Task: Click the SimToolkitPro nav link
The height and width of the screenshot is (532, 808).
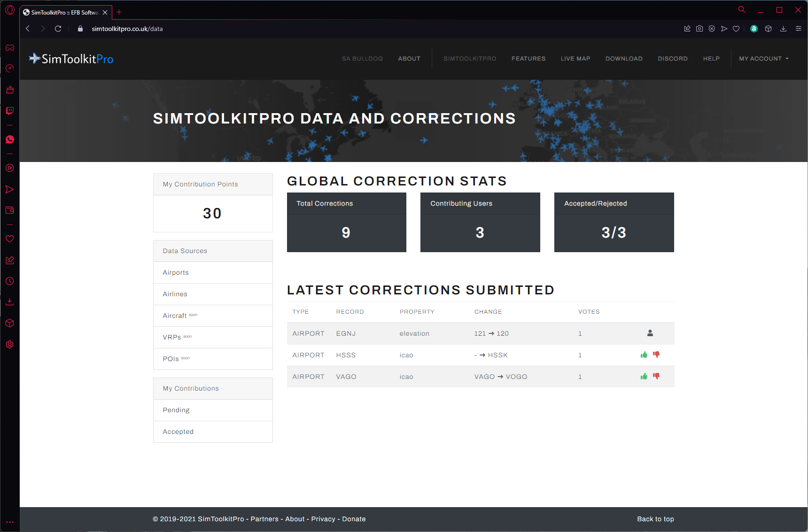Action: coord(470,59)
